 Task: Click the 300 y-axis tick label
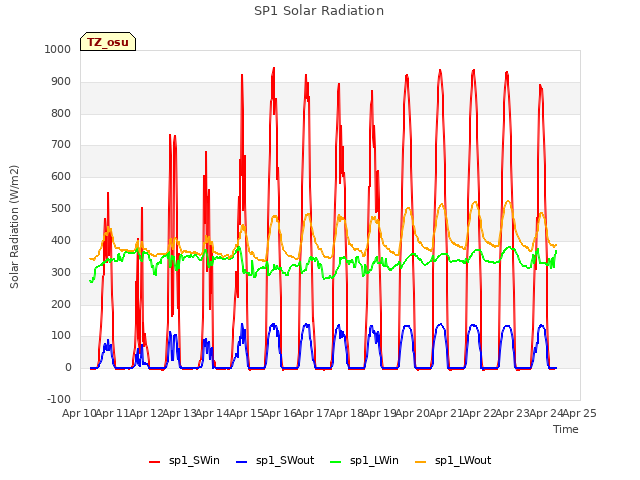[61, 272]
